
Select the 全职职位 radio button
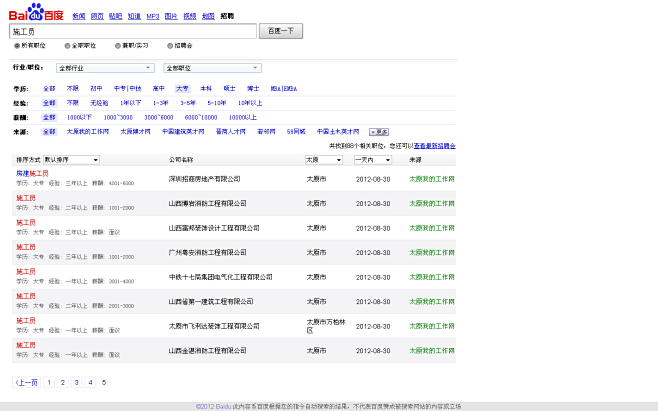click(67, 46)
